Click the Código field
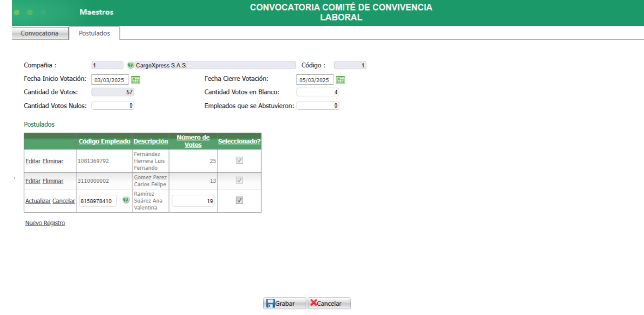 pyautogui.click(x=350, y=65)
